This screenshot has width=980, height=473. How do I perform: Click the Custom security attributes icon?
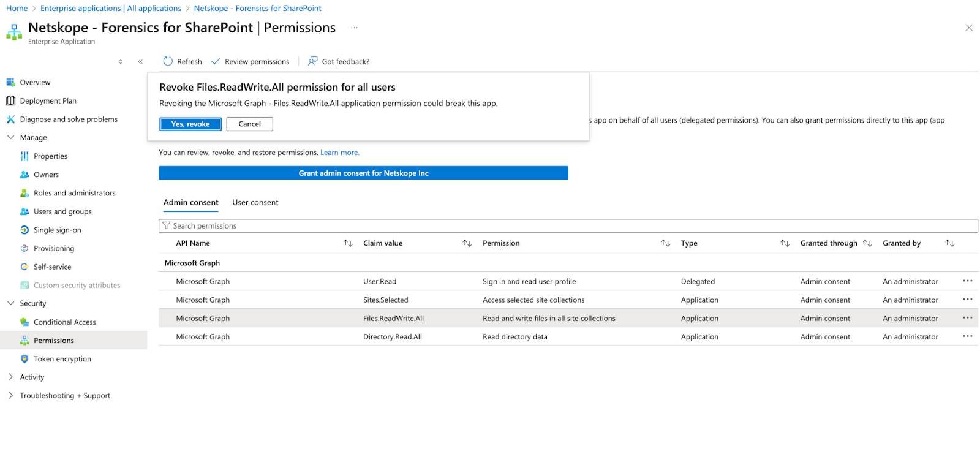[24, 285]
